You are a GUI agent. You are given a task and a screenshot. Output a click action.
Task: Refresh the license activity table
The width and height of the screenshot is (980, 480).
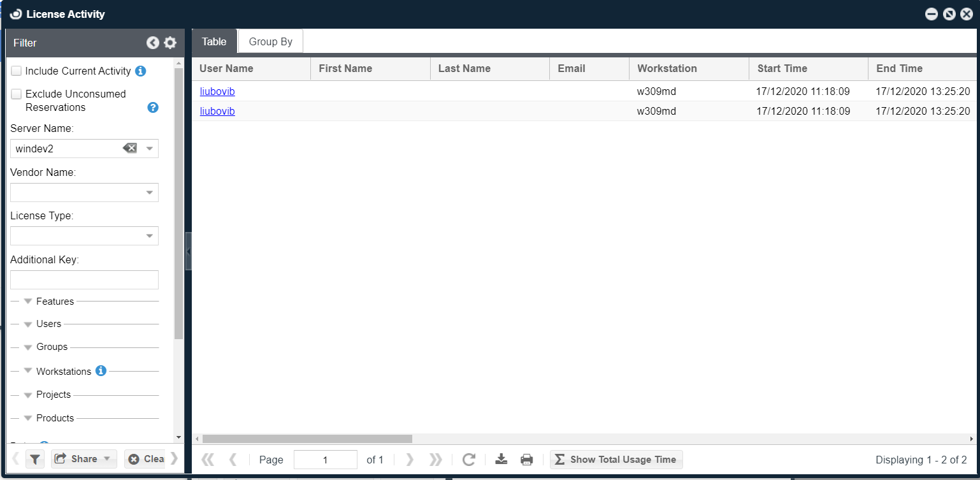pyautogui.click(x=469, y=459)
